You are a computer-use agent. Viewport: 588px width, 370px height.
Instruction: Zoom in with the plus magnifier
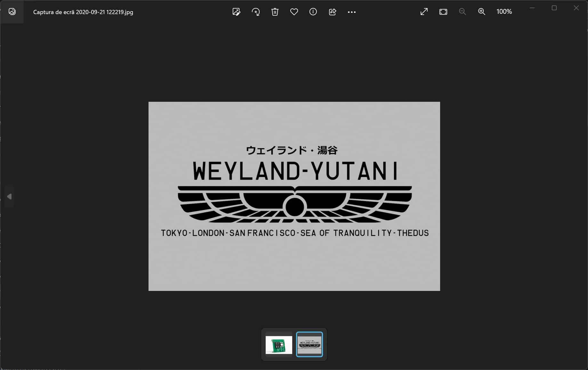click(x=481, y=12)
